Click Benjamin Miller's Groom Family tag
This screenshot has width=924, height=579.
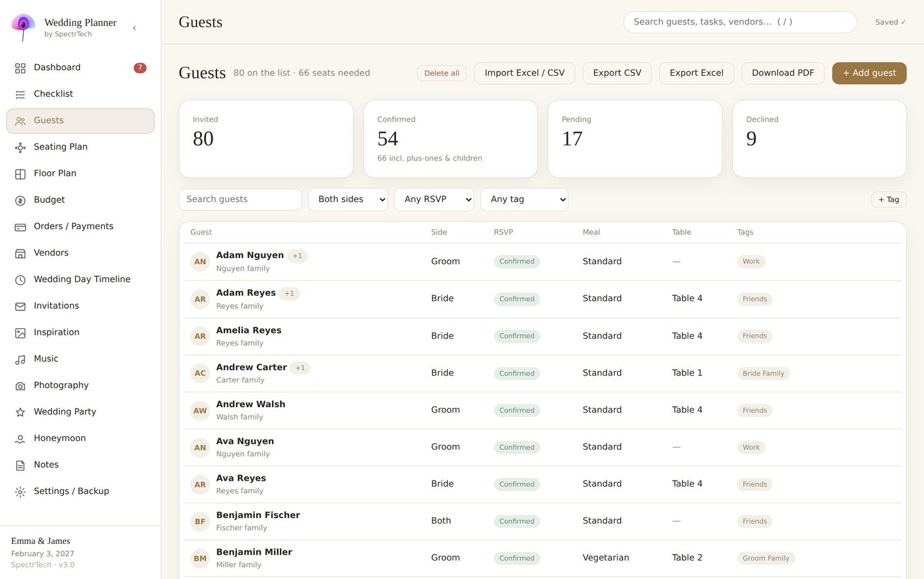(766, 559)
